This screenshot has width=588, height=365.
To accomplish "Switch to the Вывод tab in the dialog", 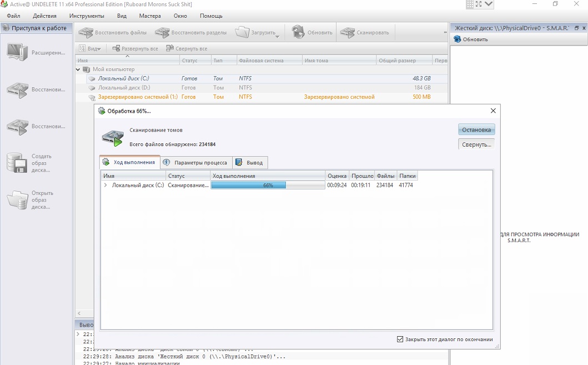I will click(250, 162).
